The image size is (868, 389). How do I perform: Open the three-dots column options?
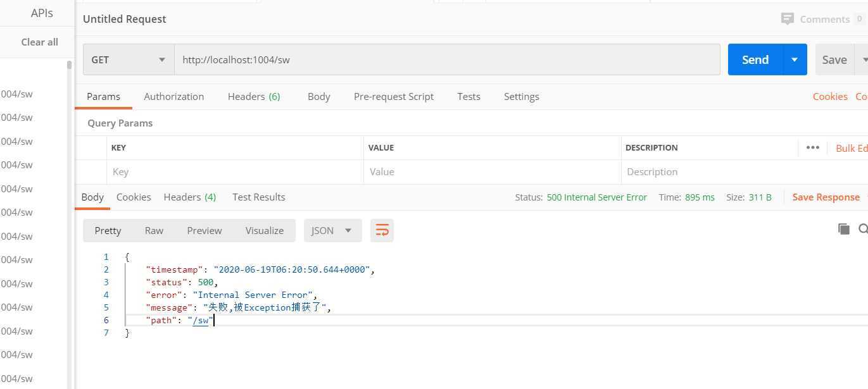click(813, 147)
